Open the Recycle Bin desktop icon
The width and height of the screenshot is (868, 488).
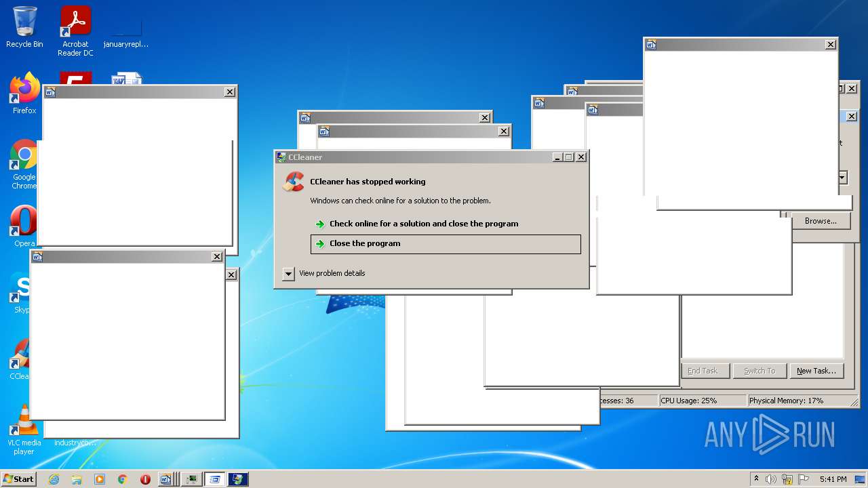pyautogui.click(x=24, y=27)
